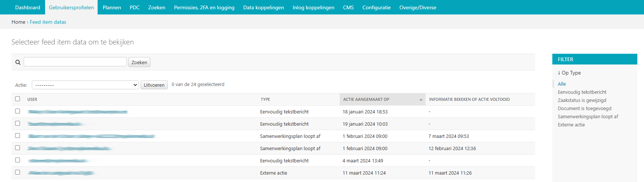Sort by the User column header

coord(32,99)
